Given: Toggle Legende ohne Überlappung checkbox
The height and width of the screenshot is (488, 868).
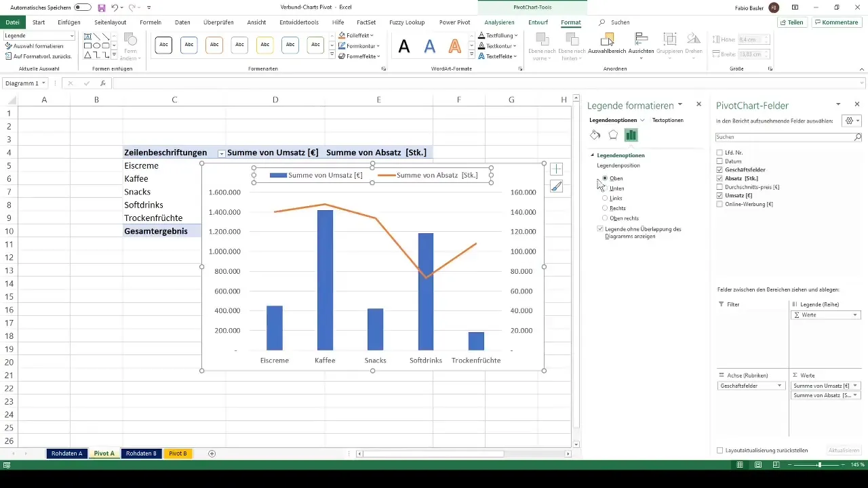Looking at the screenshot, I should click(x=600, y=229).
